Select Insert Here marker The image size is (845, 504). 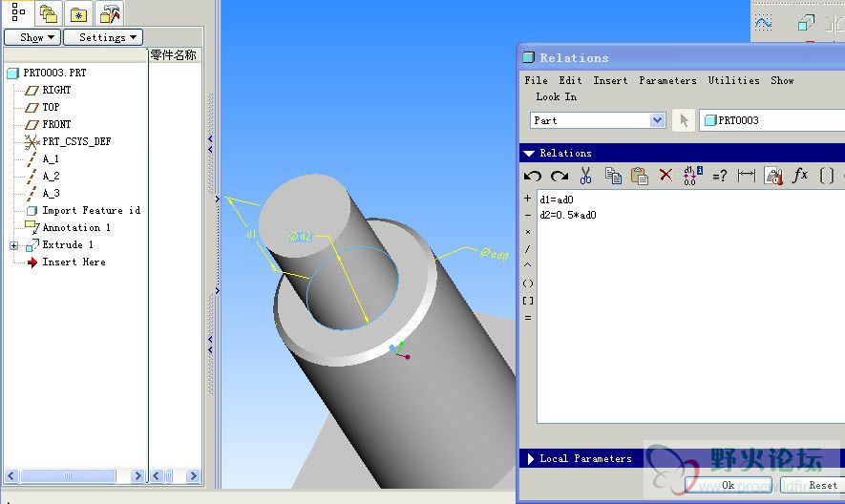pyautogui.click(x=74, y=262)
